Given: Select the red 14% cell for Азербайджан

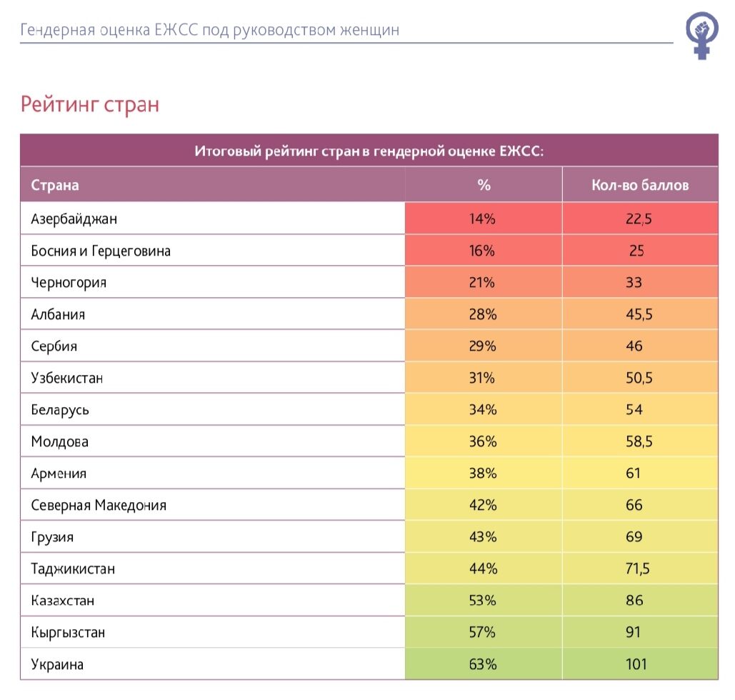Looking at the screenshot, I should 483,219.
